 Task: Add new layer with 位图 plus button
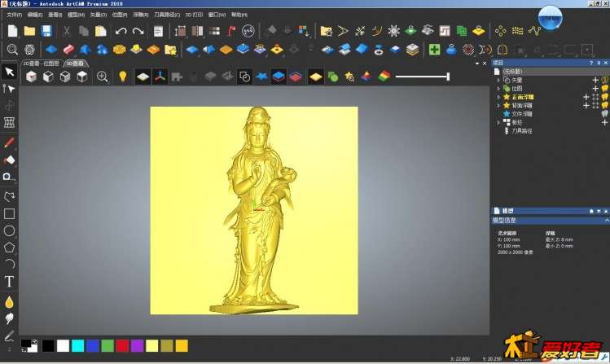point(595,88)
